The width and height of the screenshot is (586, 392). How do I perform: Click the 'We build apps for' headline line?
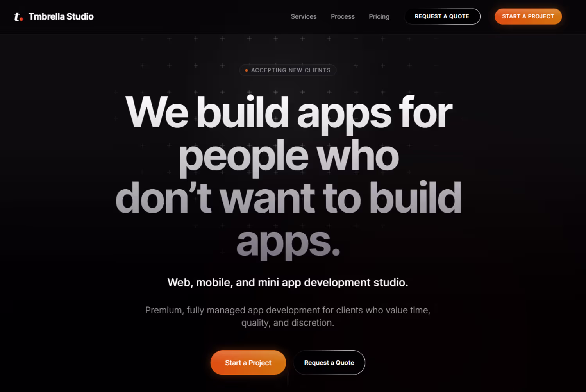(x=289, y=113)
